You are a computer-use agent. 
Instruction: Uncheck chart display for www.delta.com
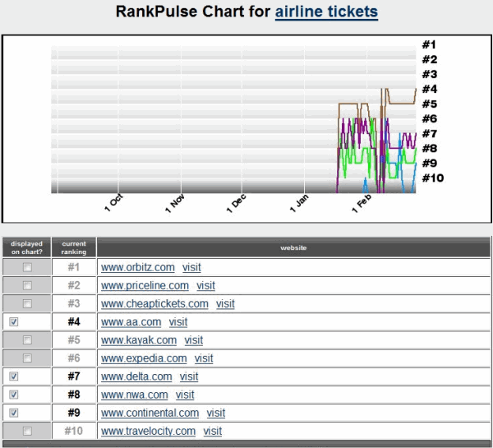tap(13, 376)
